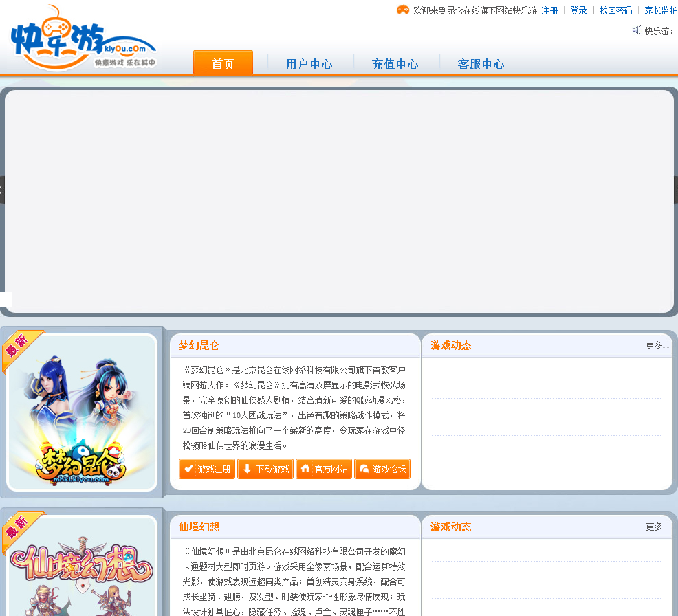This screenshot has height=616, width=678.
Task: Visit 官方网站 for 梦幻昆仑
Action: tap(324, 469)
